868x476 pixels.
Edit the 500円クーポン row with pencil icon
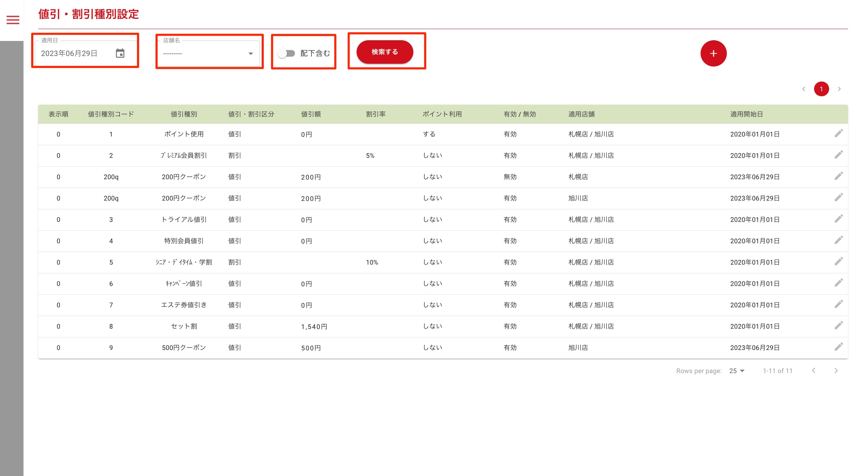click(x=839, y=347)
